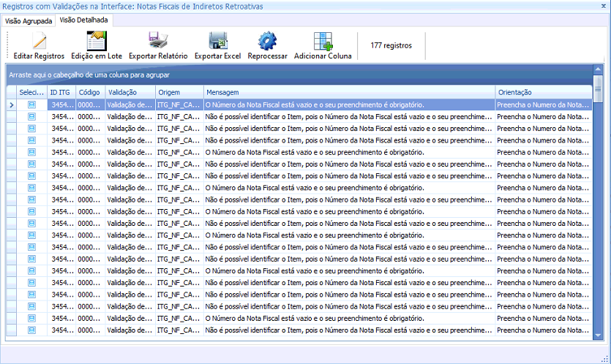
Task: Click the group-by panel above the grid
Action: coord(293,75)
